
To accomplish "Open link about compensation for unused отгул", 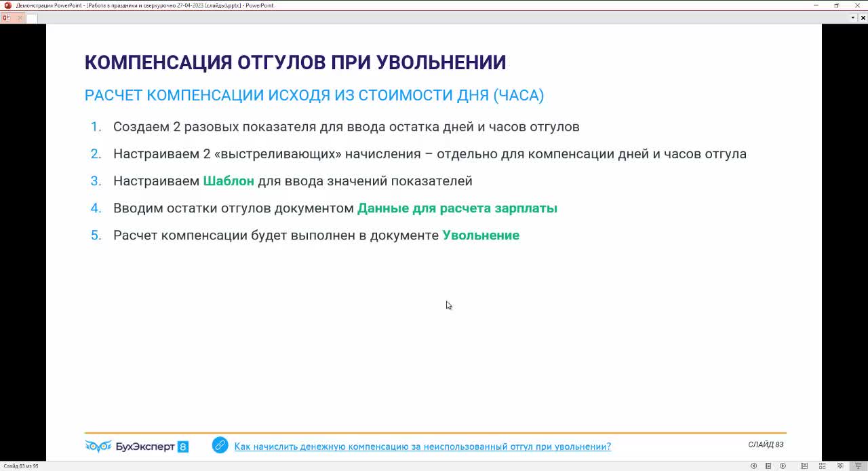I will pyautogui.click(x=422, y=447).
